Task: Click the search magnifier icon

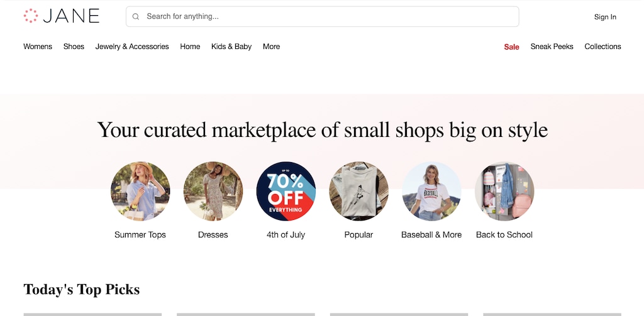Action: click(136, 17)
